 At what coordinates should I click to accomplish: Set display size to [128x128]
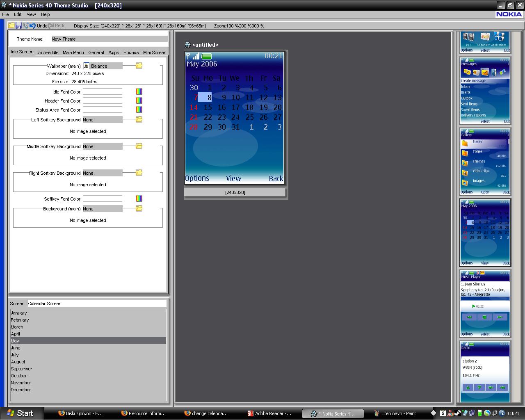click(x=132, y=26)
